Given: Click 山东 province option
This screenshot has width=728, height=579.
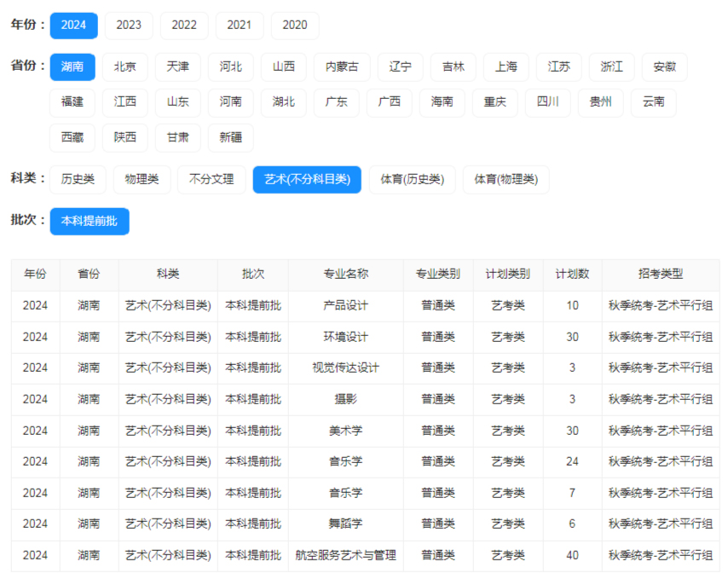Looking at the screenshot, I should pyautogui.click(x=178, y=102).
